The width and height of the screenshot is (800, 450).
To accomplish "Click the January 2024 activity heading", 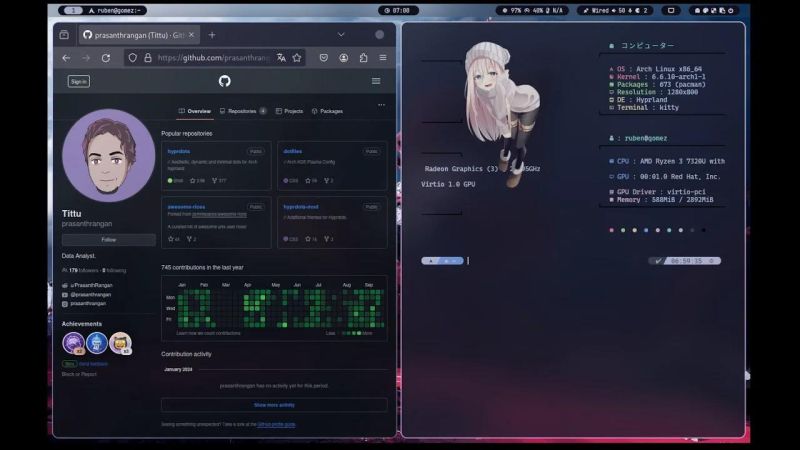I will click(178, 369).
